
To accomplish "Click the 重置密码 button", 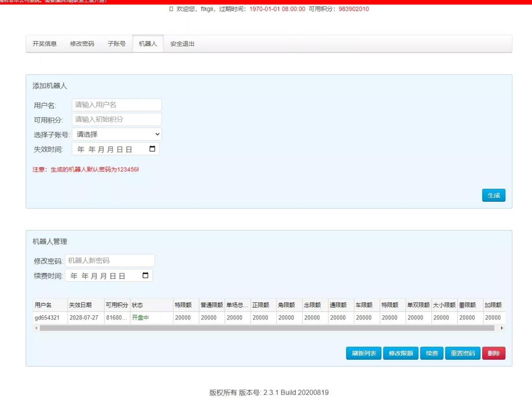I will coord(462,353).
